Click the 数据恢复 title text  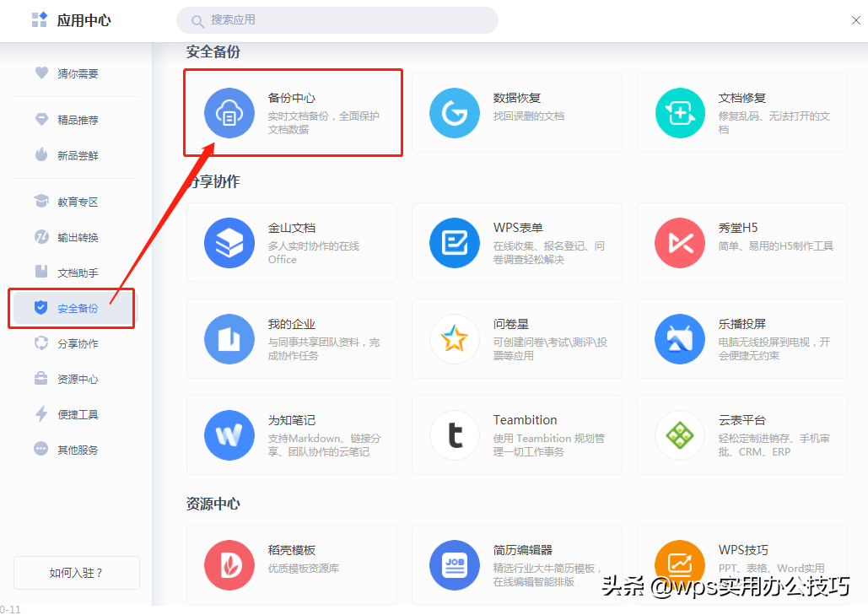(x=517, y=98)
